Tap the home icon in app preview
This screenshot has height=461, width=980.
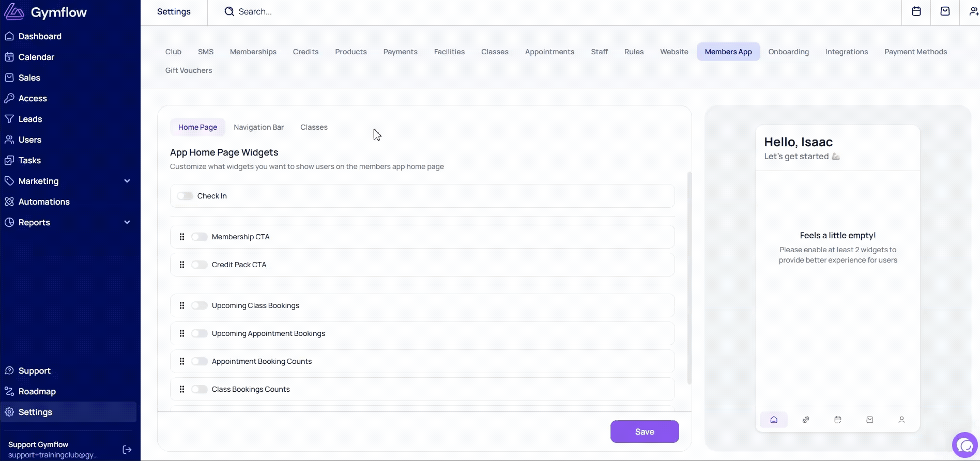(774, 420)
